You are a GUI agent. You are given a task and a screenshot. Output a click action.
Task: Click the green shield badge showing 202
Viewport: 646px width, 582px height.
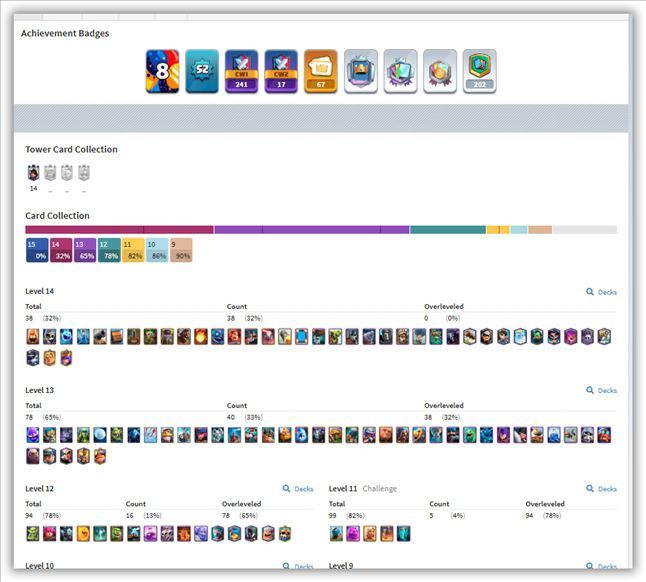point(479,71)
